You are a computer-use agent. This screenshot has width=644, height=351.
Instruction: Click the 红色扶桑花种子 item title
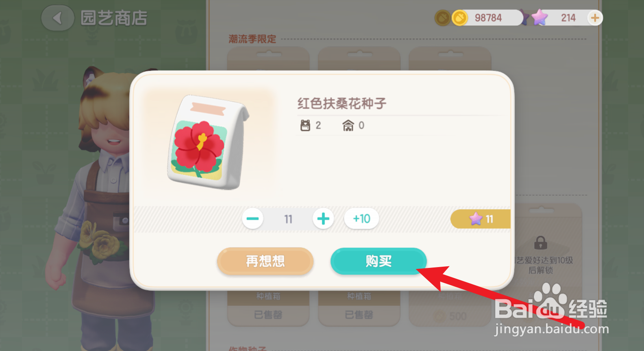[342, 104]
